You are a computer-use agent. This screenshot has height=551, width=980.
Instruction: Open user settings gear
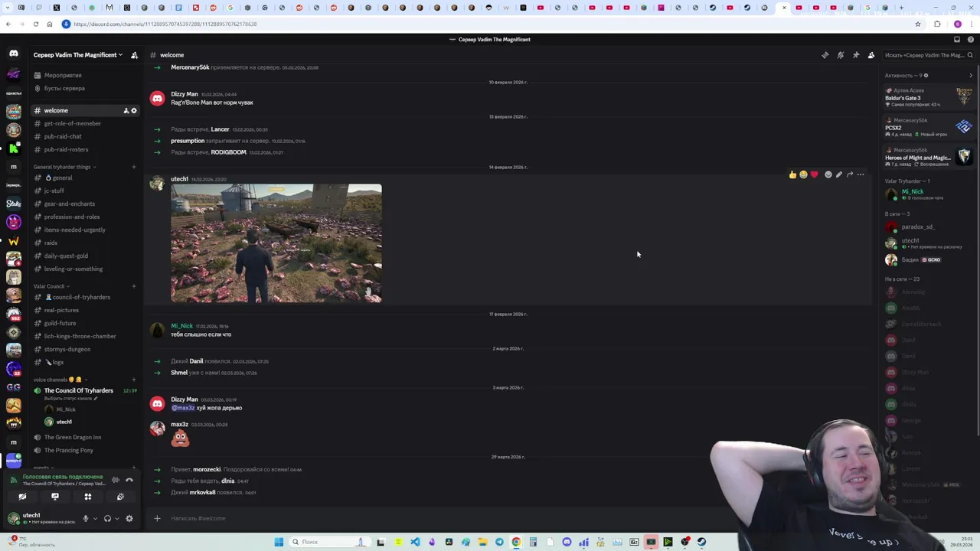point(129,518)
